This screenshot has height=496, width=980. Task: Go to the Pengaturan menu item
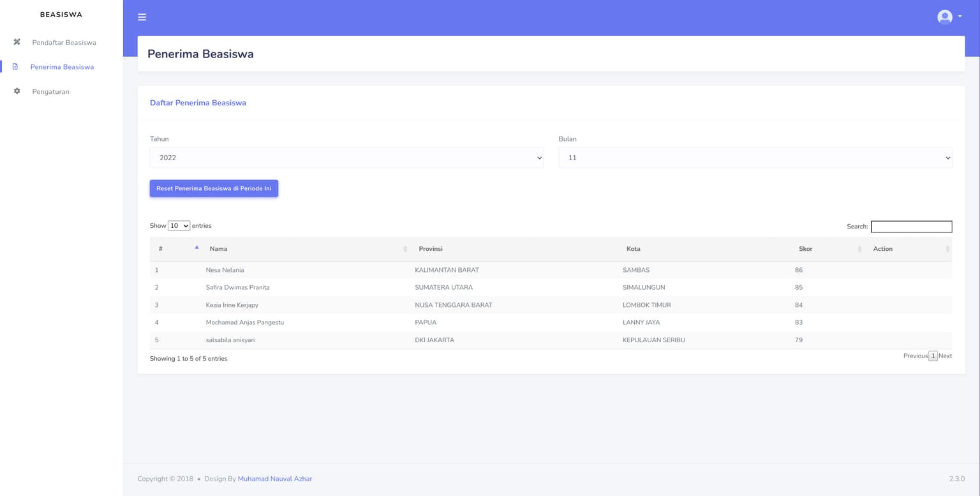tap(50, 92)
